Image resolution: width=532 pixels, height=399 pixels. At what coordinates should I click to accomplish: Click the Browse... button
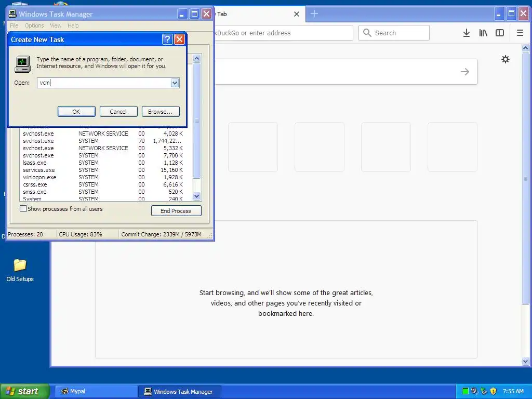pos(161,111)
